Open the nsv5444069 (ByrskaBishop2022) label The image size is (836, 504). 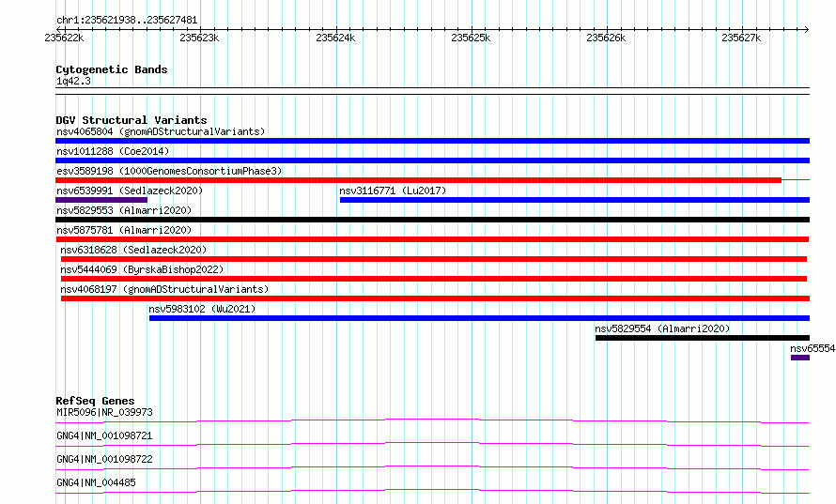142,269
